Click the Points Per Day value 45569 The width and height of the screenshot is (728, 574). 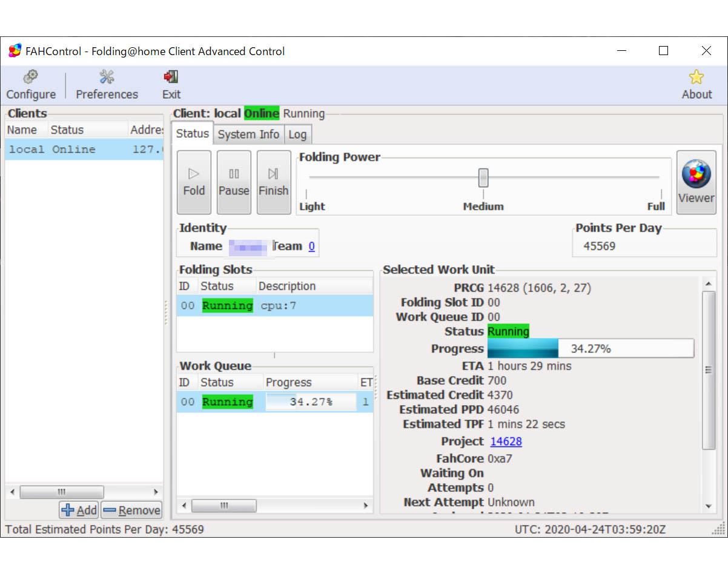coord(600,246)
